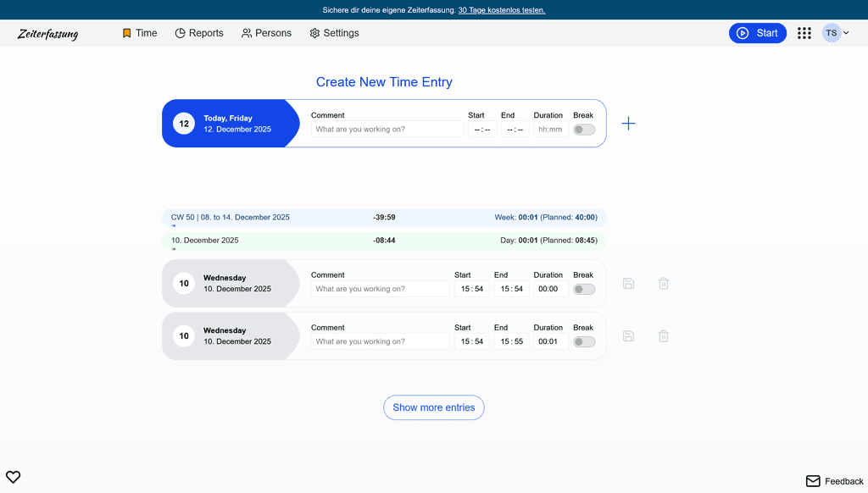Open the Reports tab

pos(199,33)
